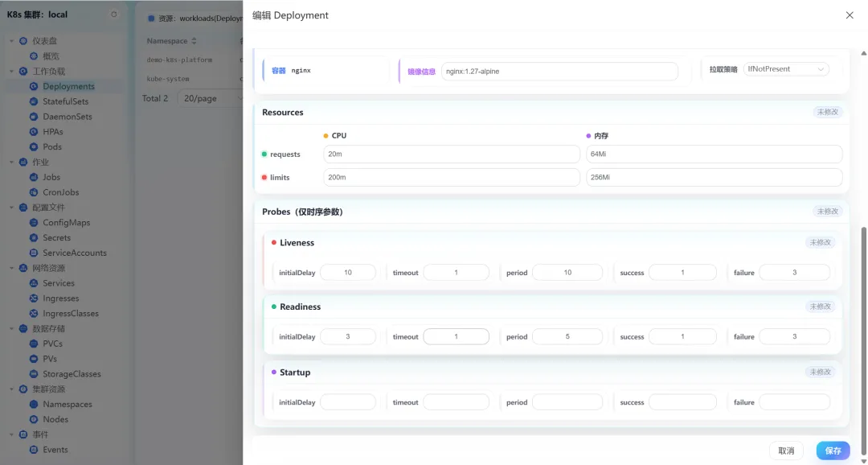Screen dimensions: 868x465
Task: Click the kube-system namespace cell
Action: coord(168,80)
